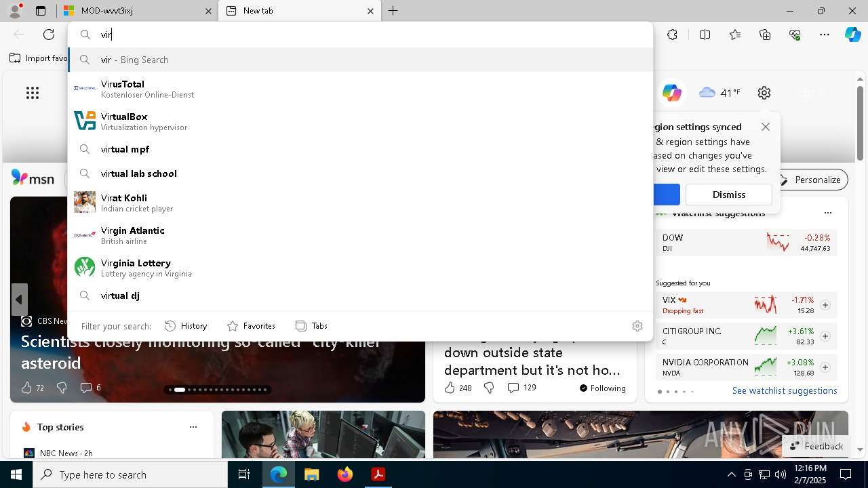
Task: Open MSN page settings gear
Action: [x=764, y=93]
